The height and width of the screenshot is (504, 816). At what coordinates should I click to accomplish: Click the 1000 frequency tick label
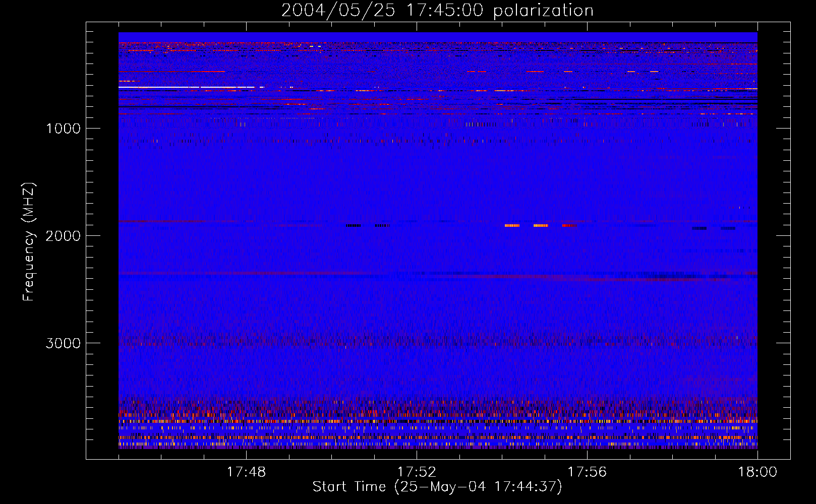click(x=63, y=129)
